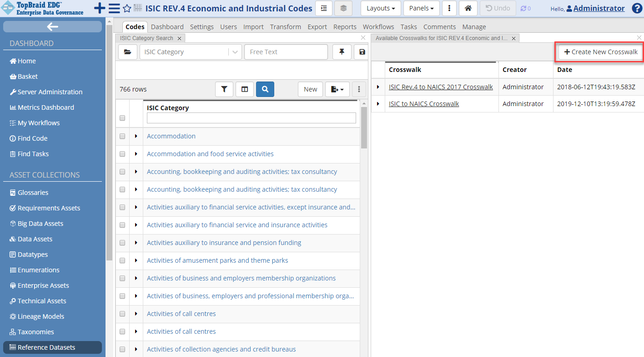644x357 pixels.
Task: Click the Free Text search field
Action: point(286,52)
